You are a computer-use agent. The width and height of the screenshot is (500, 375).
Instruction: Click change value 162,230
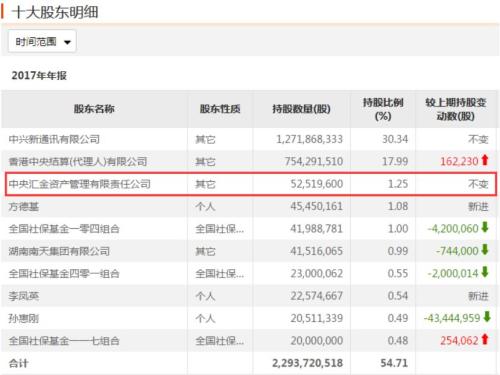click(x=459, y=162)
